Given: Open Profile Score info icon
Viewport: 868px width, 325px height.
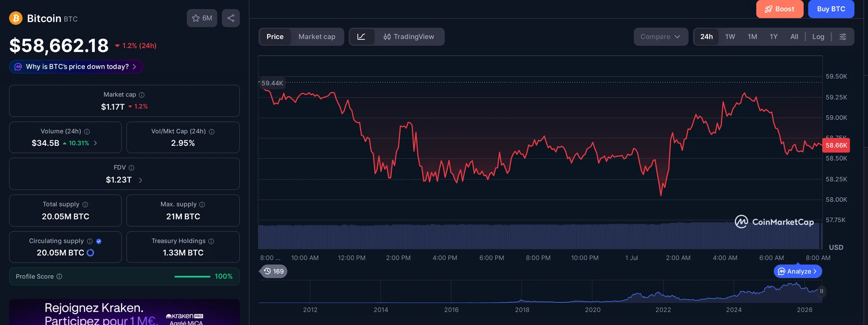Looking at the screenshot, I should click(59, 277).
